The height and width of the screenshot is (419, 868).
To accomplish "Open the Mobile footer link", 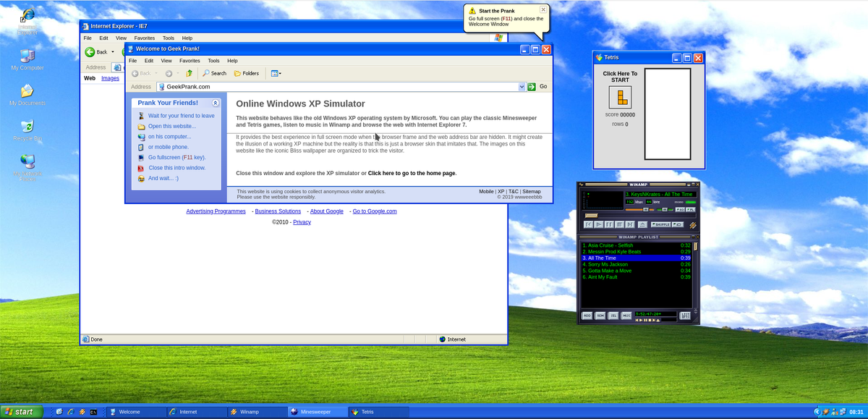I will 486,192.
